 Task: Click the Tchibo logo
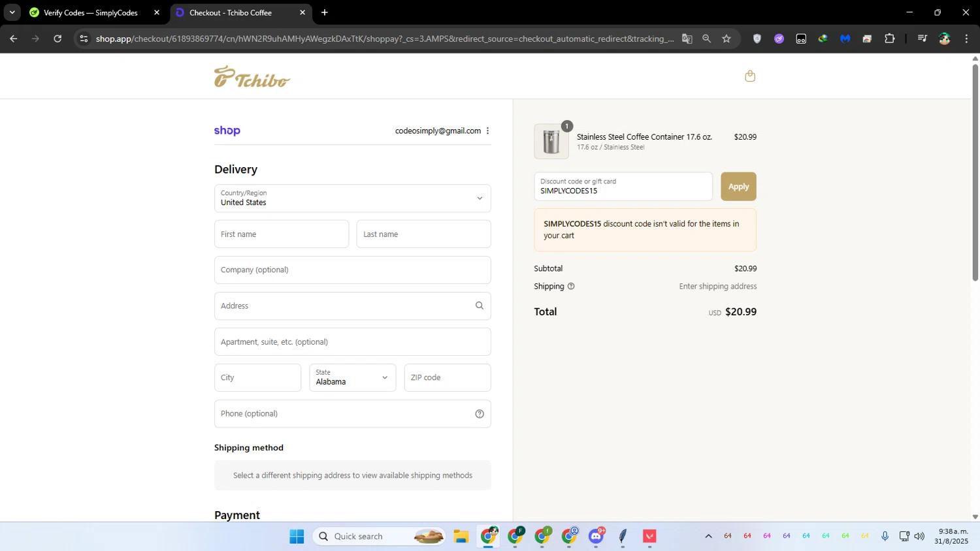pyautogui.click(x=252, y=76)
